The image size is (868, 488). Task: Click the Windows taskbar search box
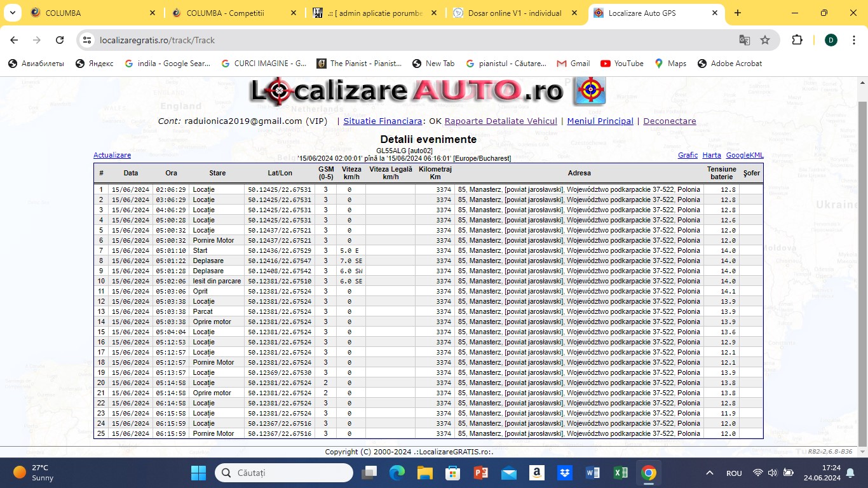point(283,473)
